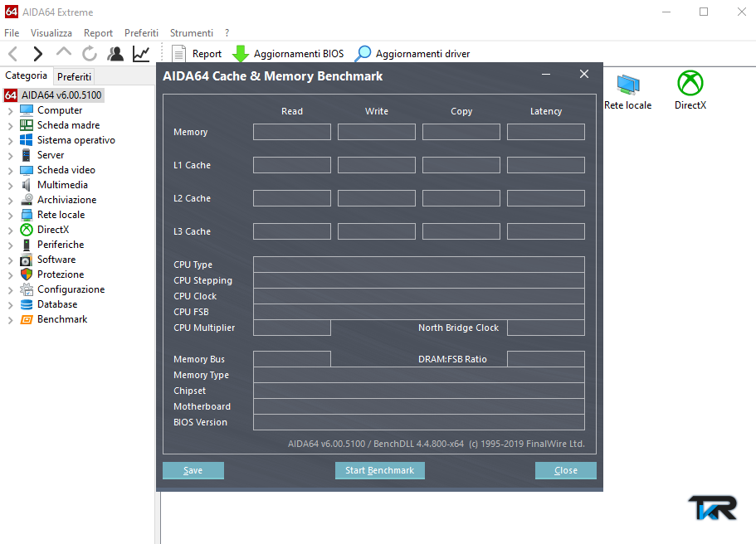
Task: Expand the Server tree node
Action: [x=11, y=156]
